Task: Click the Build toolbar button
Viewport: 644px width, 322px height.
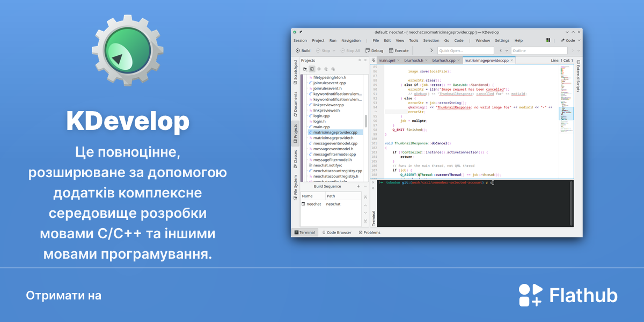Action: pos(303,50)
